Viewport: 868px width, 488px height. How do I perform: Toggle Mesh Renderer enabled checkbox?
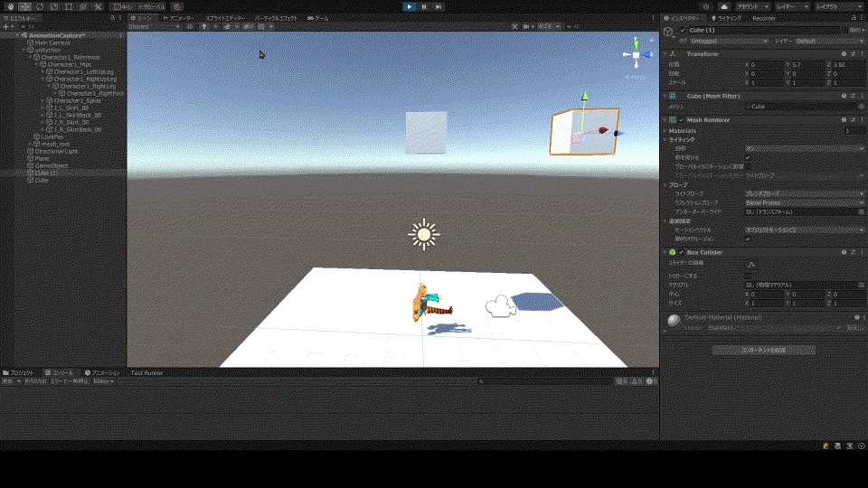682,119
